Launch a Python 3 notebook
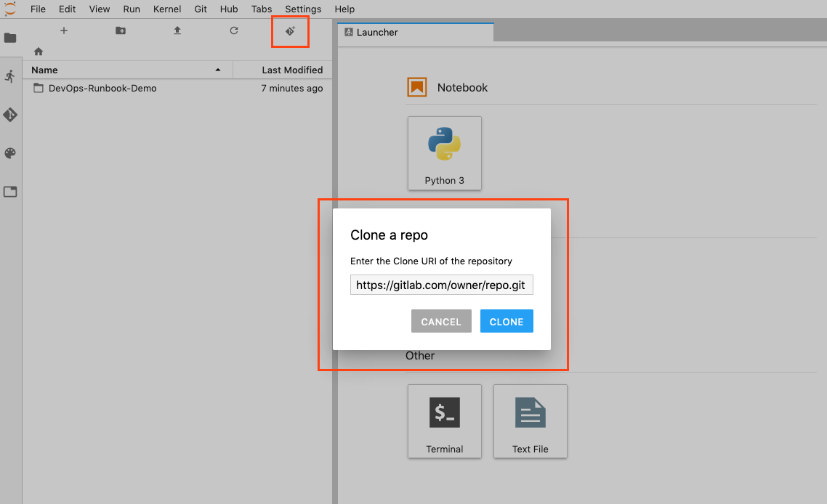 [x=444, y=153]
